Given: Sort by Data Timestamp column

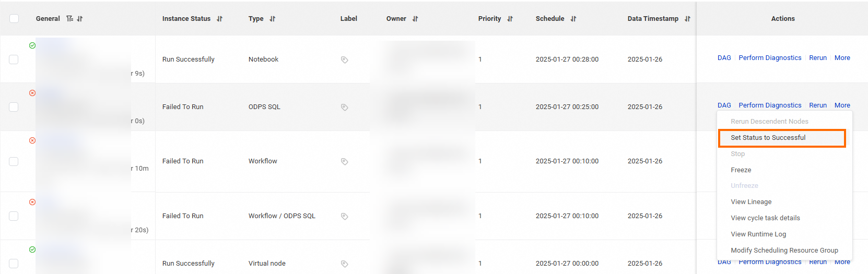Looking at the screenshot, I should point(687,19).
